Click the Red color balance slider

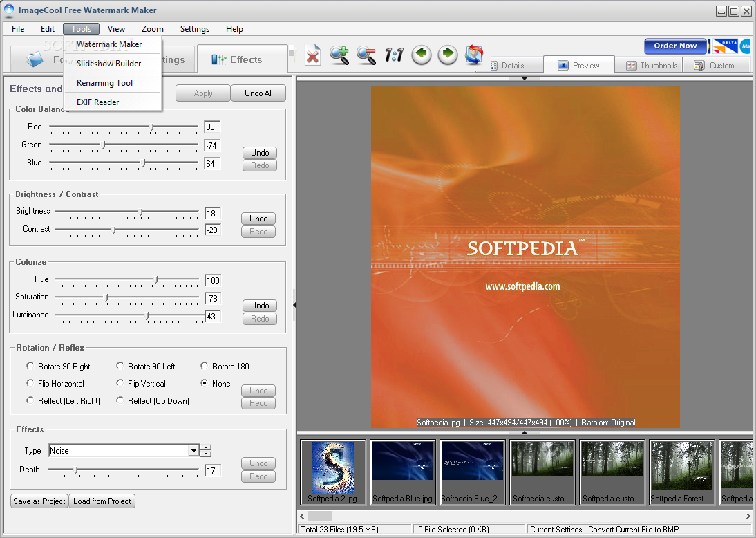(124, 127)
